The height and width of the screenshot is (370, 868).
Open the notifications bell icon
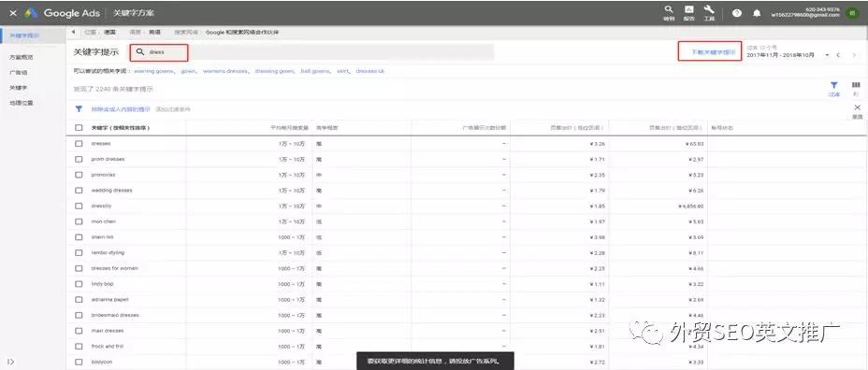tap(757, 13)
